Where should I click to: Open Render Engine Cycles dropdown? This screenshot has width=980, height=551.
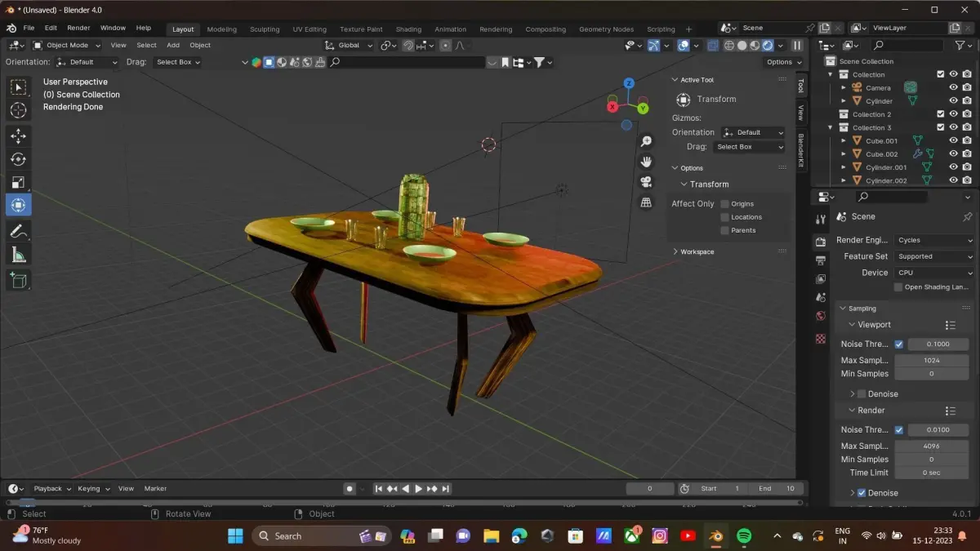934,240
